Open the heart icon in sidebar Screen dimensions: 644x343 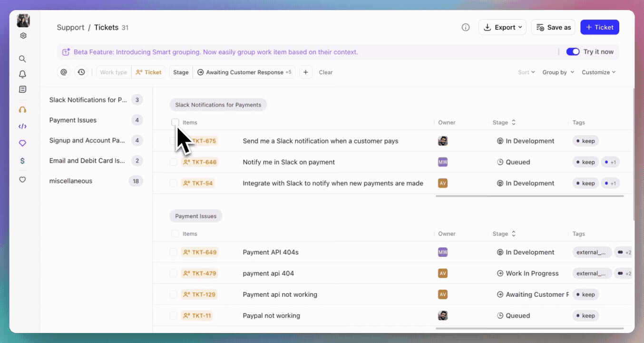[22, 180]
